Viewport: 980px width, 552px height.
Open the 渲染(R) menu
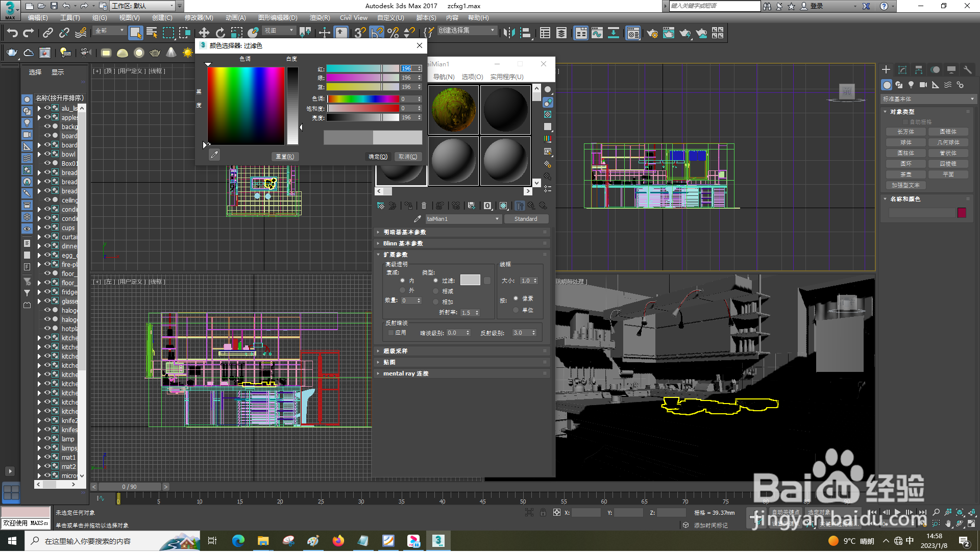click(x=320, y=18)
